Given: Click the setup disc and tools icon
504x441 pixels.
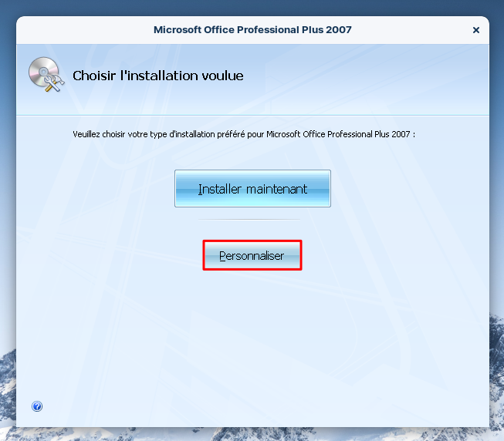Looking at the screenshot, I should tap(46, 75).
